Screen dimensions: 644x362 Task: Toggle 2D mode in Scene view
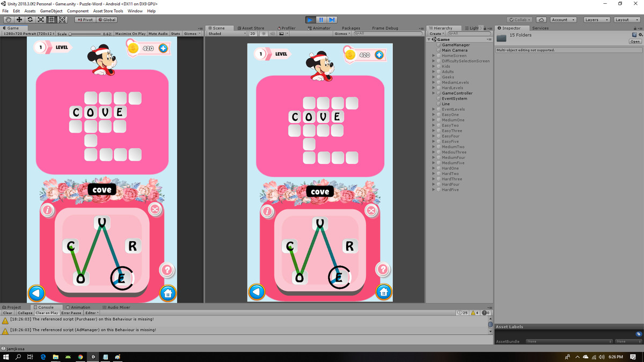[x=253, y=34]
